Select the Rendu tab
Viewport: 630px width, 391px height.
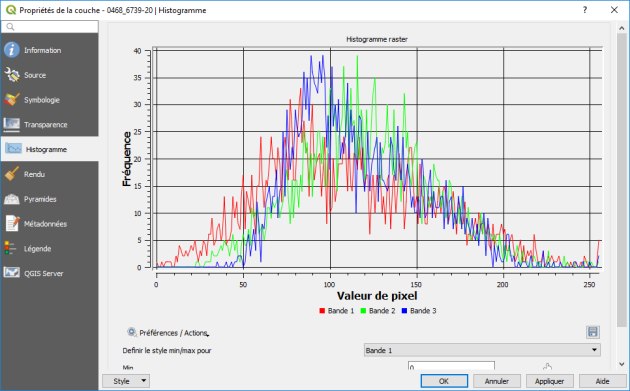tap(49, 174)
